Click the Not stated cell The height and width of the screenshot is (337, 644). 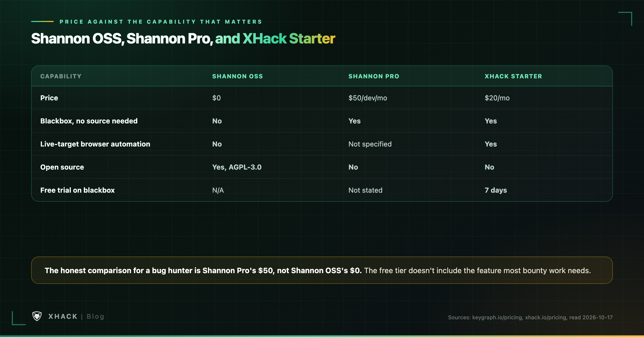tap(365, 190)
